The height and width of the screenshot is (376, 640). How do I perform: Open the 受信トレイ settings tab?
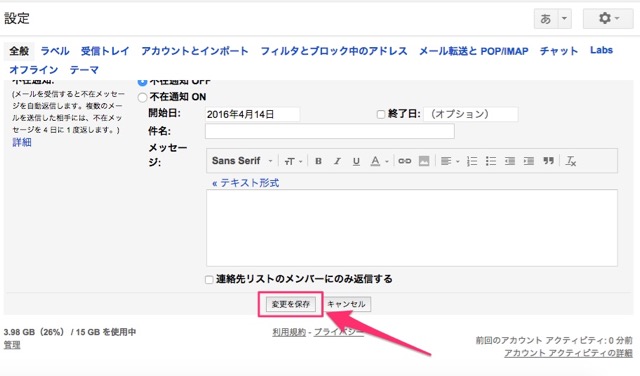coord(105,51)
